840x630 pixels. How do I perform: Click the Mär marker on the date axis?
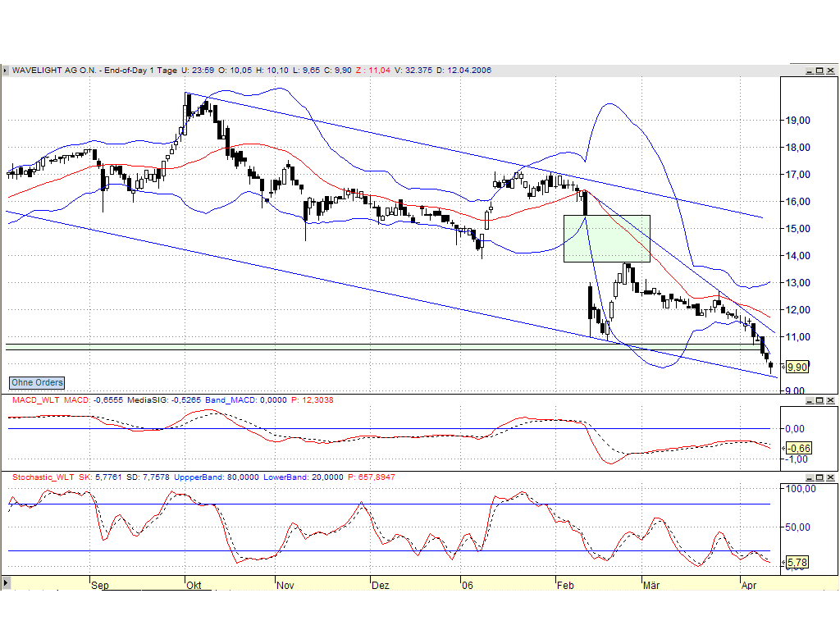[651, 585]
